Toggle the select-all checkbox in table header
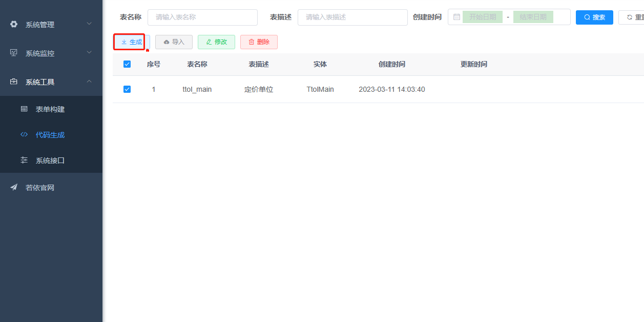644x322 pixels. (127, 64)
